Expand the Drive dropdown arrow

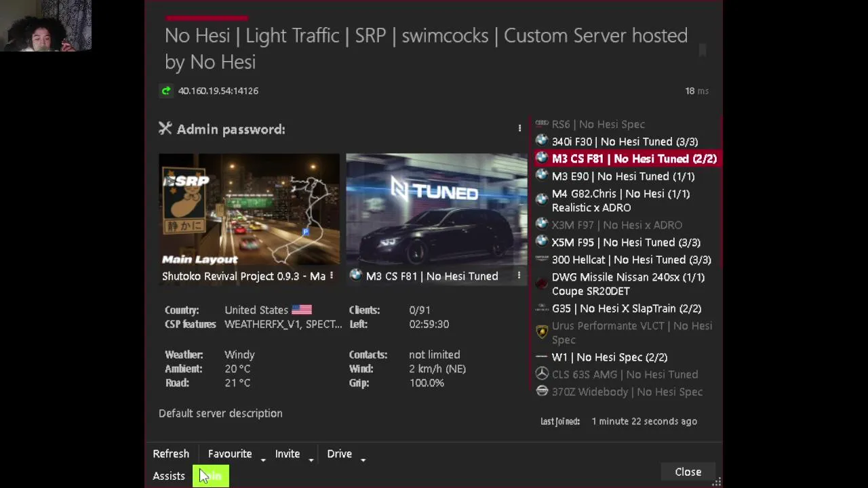tap(363, 460)
